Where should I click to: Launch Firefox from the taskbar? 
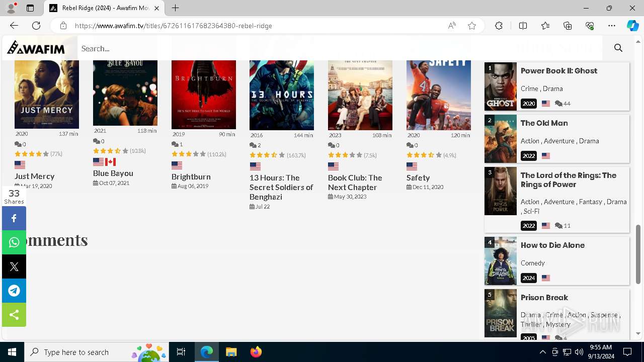pos(256,352)
